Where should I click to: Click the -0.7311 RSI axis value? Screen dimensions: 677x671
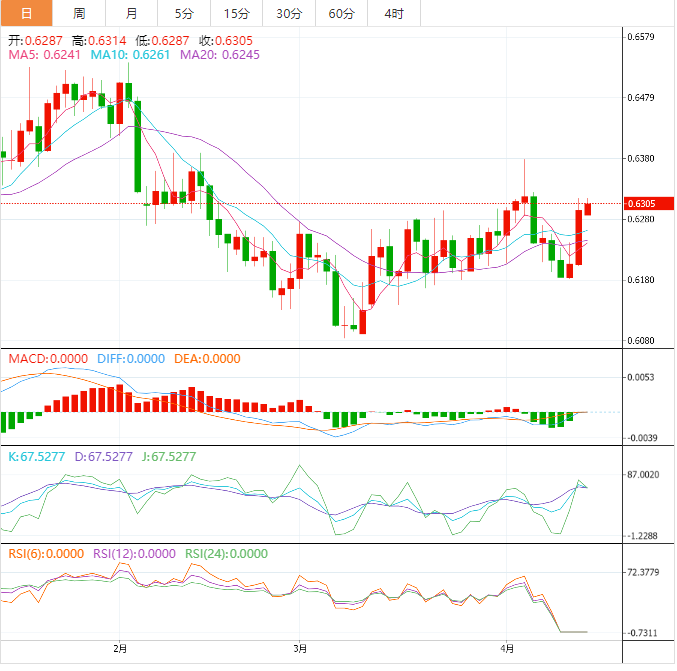(642, 633)
